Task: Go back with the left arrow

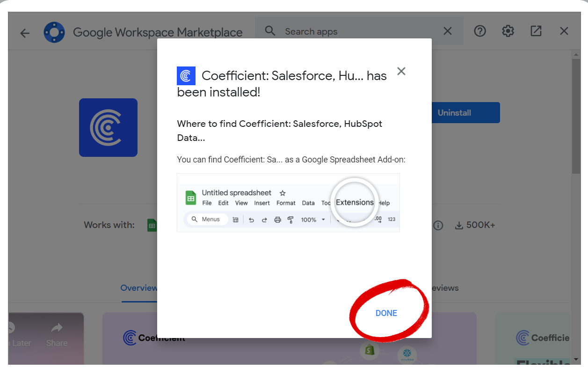Action: coord(25,33)
